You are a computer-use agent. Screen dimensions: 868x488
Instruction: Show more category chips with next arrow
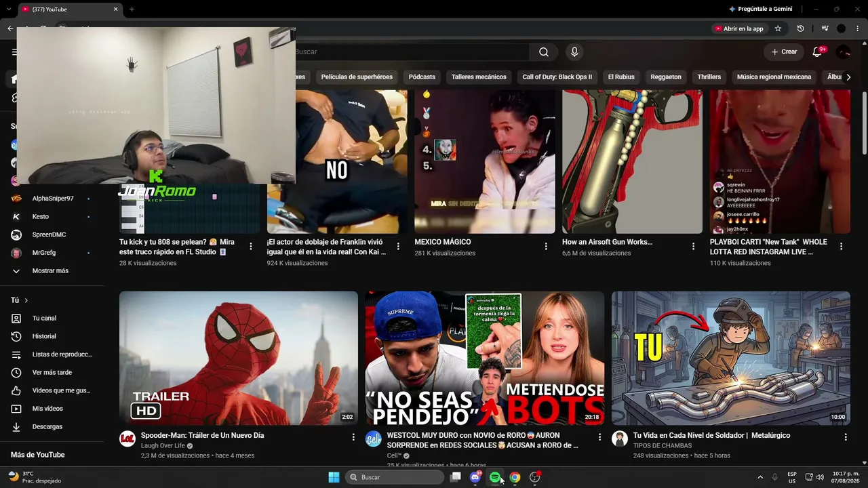pyautogui.click(x=848, y=77)
